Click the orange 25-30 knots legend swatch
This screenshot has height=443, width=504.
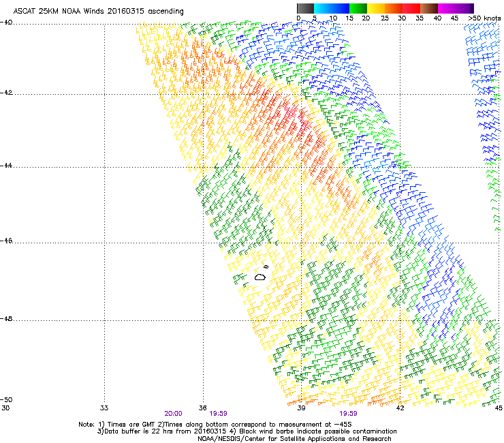(394, 8)
